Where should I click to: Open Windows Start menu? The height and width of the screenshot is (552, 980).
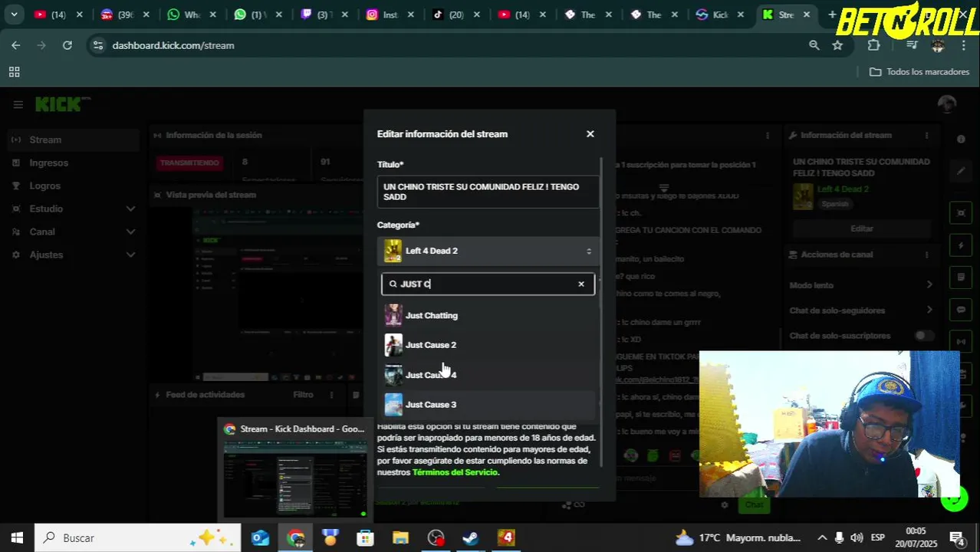coord(17,538)
